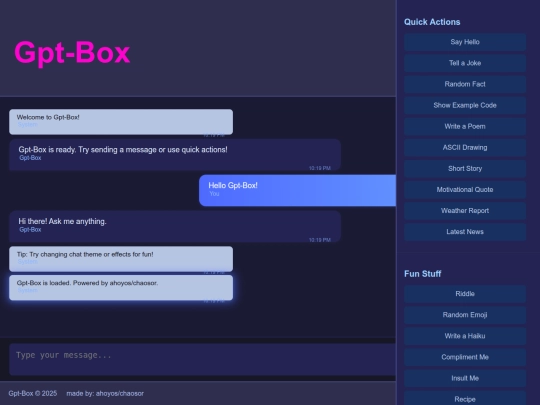Ask for a Short Story
Image resolution: width=540 pixels, height=405 pixels.
(465, 168)
